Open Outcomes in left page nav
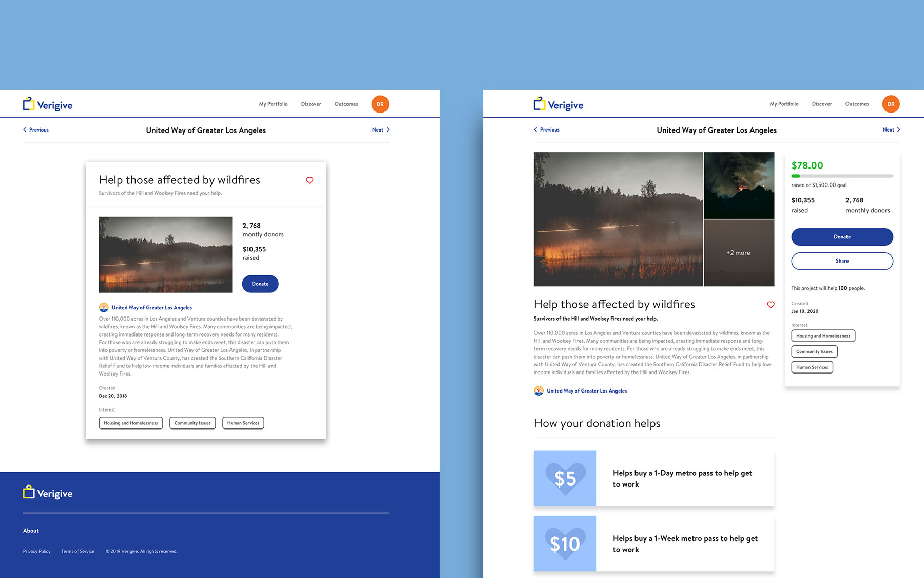Viewport: 924px width, 578px height. coord(346,104)
